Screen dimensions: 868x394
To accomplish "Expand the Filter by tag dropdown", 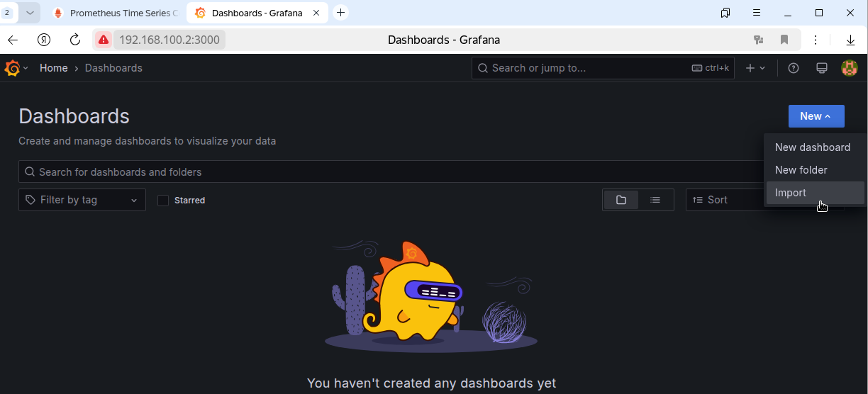I will pos(82,200).
